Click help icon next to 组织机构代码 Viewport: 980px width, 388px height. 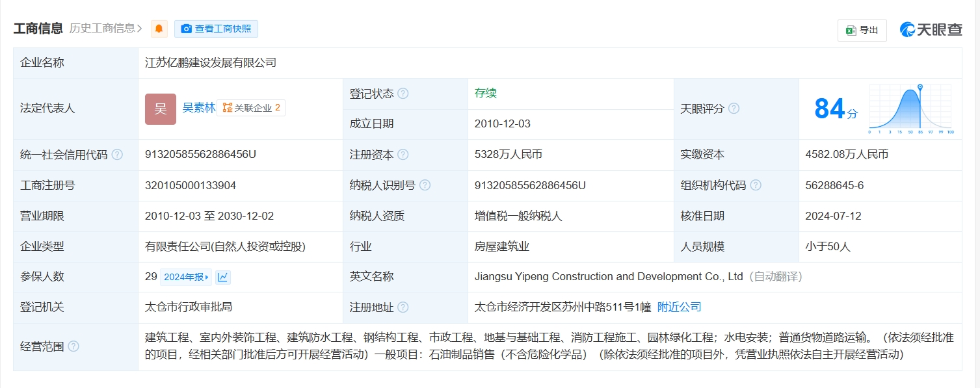point(756,185)
